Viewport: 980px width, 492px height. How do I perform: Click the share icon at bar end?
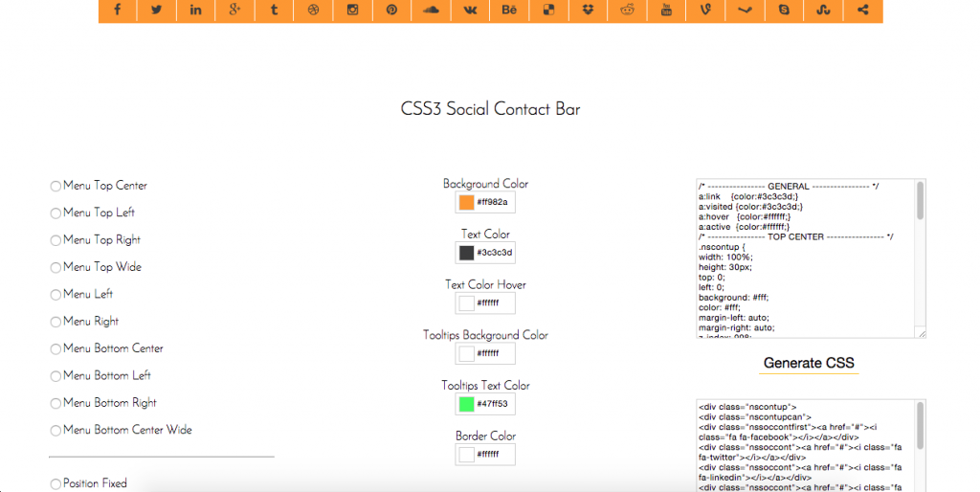point(862,10)
